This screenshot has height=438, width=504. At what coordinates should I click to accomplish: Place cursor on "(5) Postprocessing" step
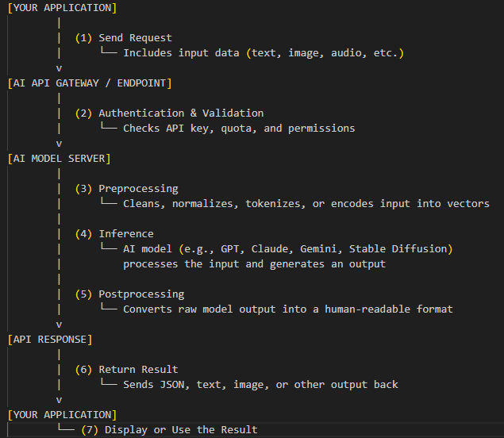[x=129, y=294]
